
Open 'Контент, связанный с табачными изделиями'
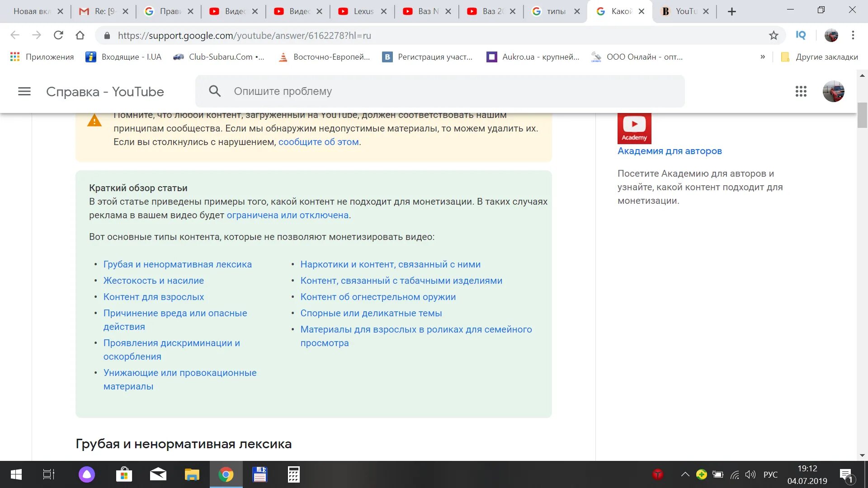pos(401,281)
